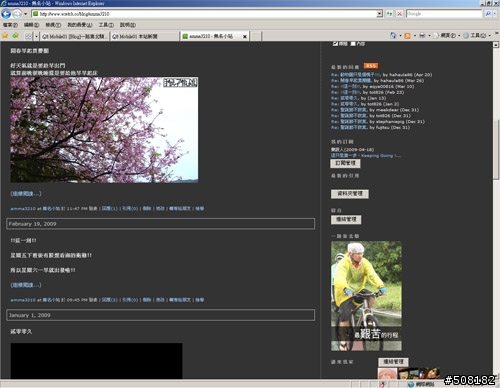
Task: Click the 訂閱管理 button
Action: tap(345, 163)
